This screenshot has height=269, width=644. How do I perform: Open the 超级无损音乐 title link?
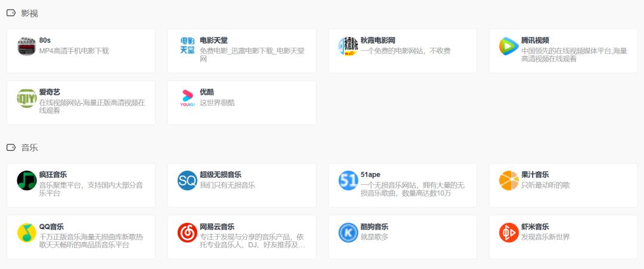(x=221, y=175)
